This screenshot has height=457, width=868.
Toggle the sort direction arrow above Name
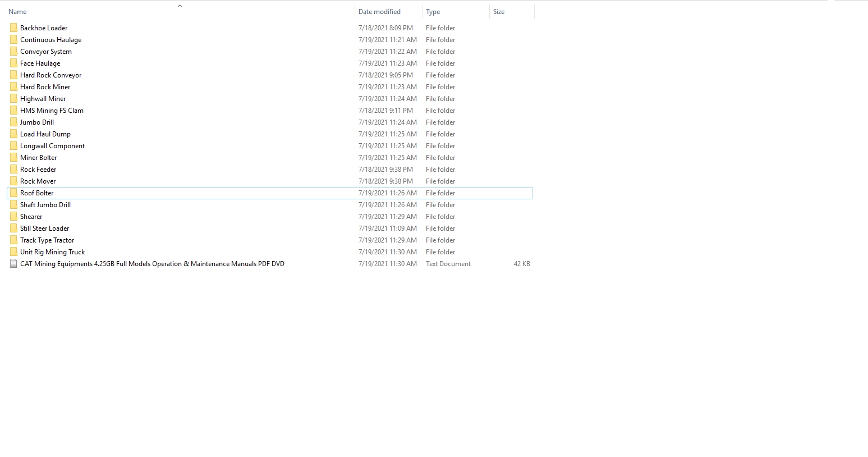[x=180, y=6]
